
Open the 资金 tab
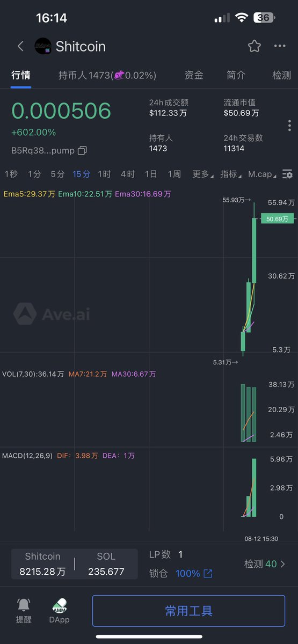tap(194, 75)
